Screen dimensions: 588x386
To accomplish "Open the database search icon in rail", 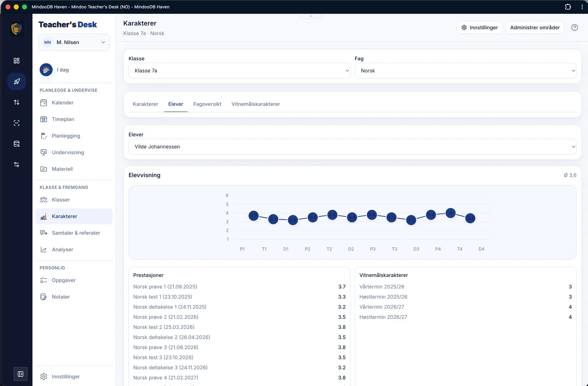I will 17,144.
